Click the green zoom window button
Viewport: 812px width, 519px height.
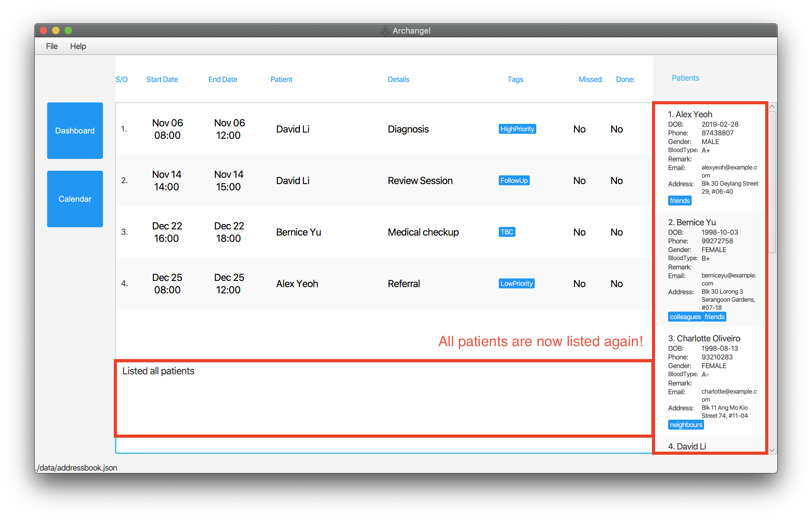69,31
